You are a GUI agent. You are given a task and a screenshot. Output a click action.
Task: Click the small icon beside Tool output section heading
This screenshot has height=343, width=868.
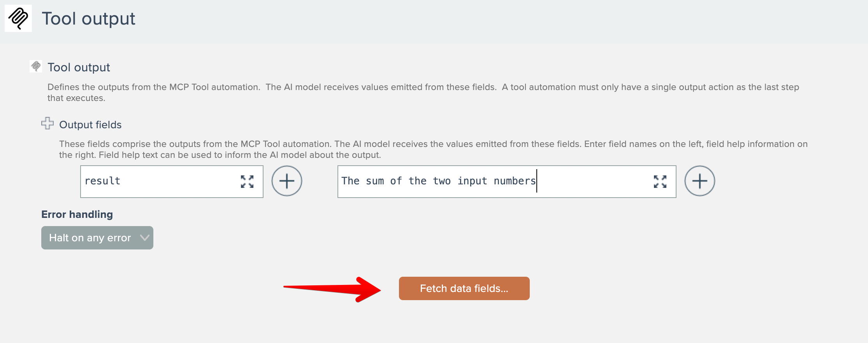pyautogui.click(x=36, y=66)
